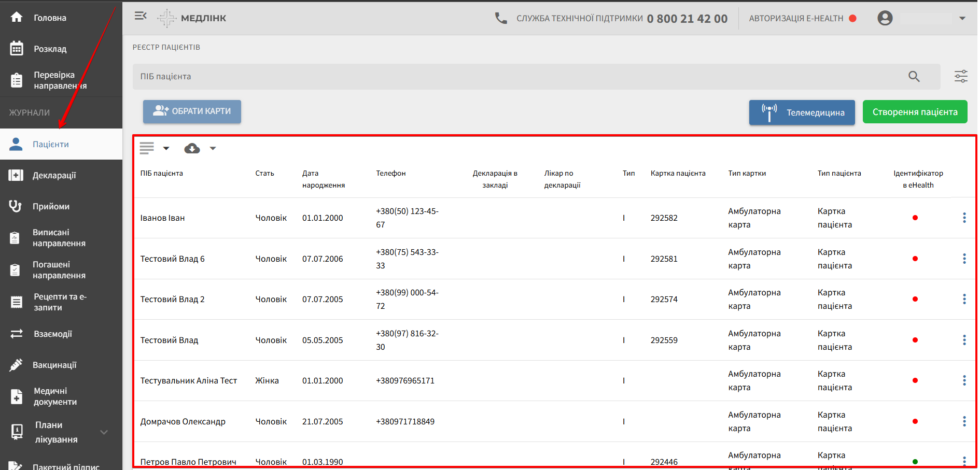
Task: Navigate to Вакцинації section
Action: (x=54, y=365)
